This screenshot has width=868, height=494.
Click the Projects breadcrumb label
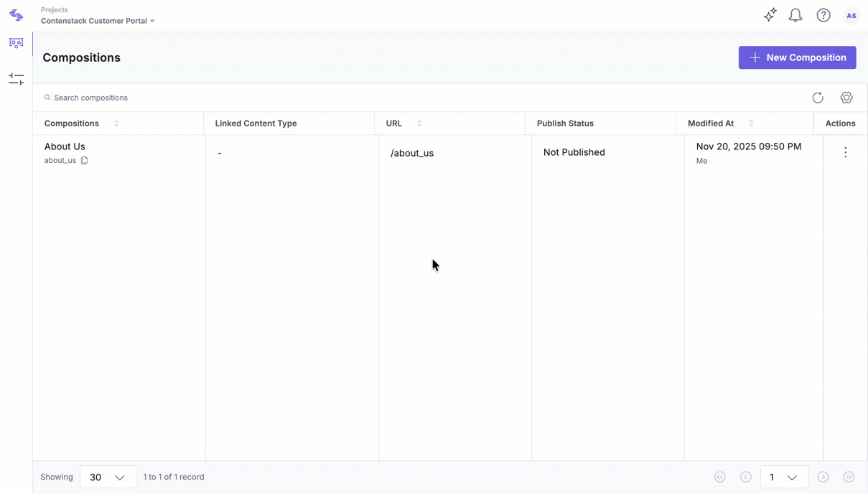click(54, 9)
